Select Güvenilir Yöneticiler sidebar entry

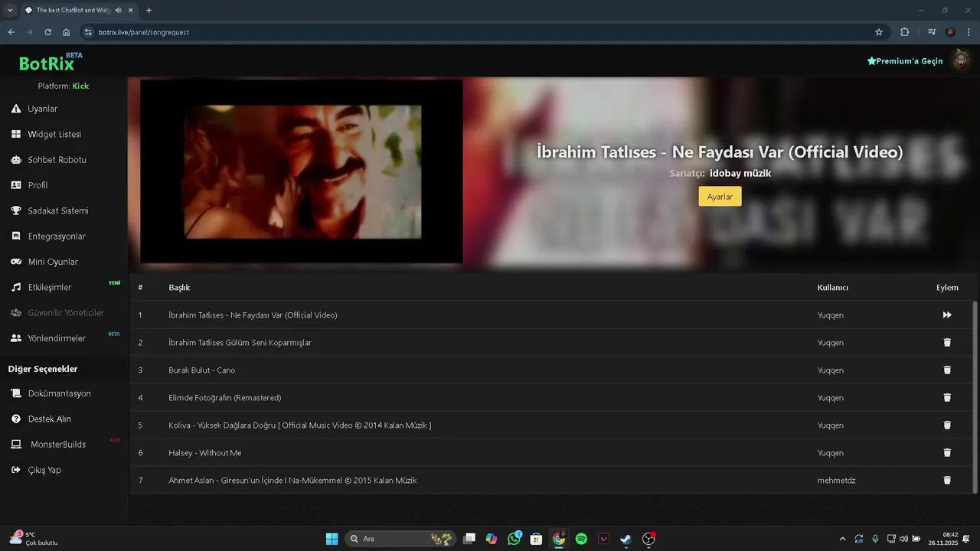(x=57, y=313)
